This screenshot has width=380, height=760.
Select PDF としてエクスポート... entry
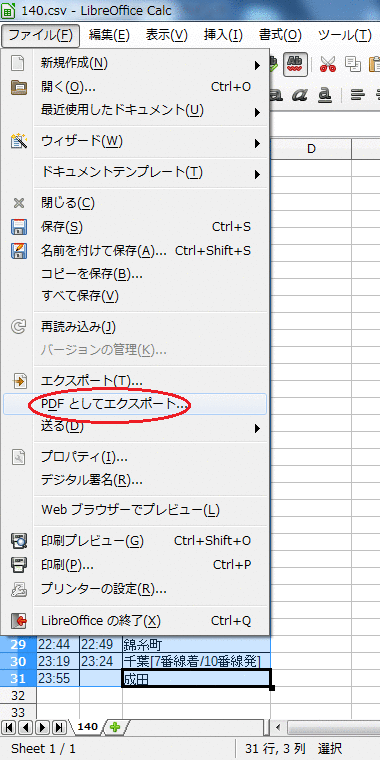135,404
